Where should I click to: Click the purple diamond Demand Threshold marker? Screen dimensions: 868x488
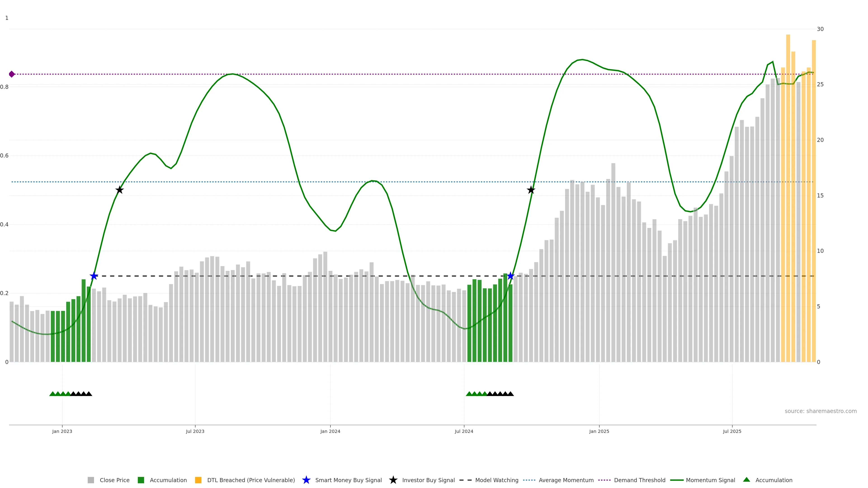(12, 74)
